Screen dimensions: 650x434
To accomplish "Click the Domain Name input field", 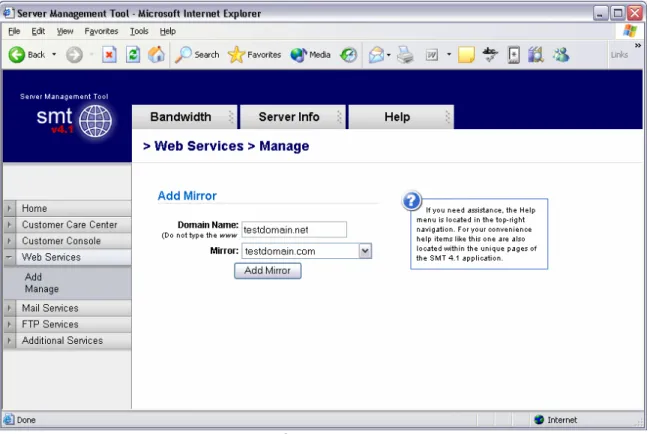I will tap(294, 230).
